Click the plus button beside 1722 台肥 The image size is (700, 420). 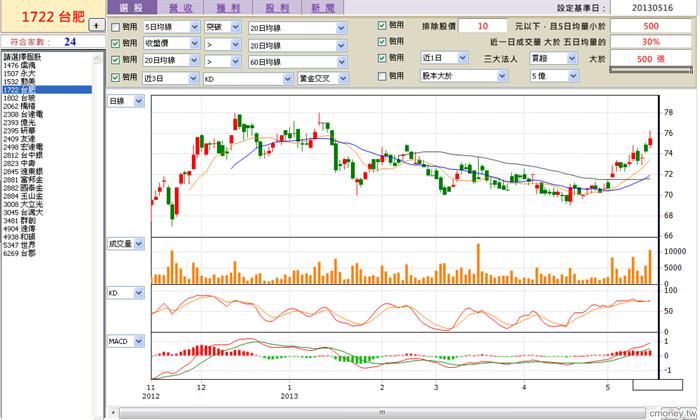[x=96, y=25]
